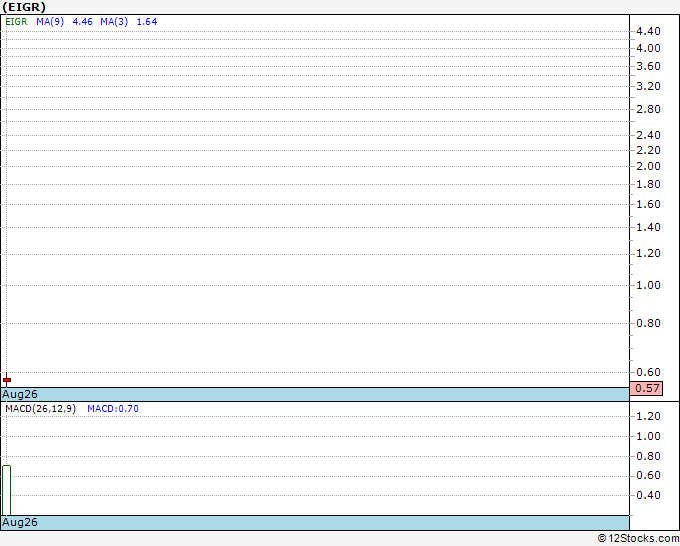Screen dimensions: 680x546
Task: Click the 1.20 price chart axis label
Action: coord(648,253)
